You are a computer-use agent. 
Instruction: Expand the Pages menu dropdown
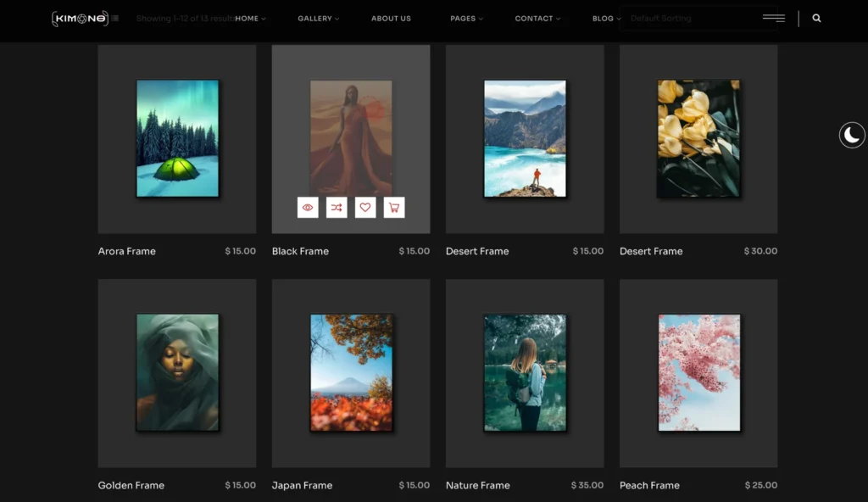pyautogui.click(x=466, y=19)
